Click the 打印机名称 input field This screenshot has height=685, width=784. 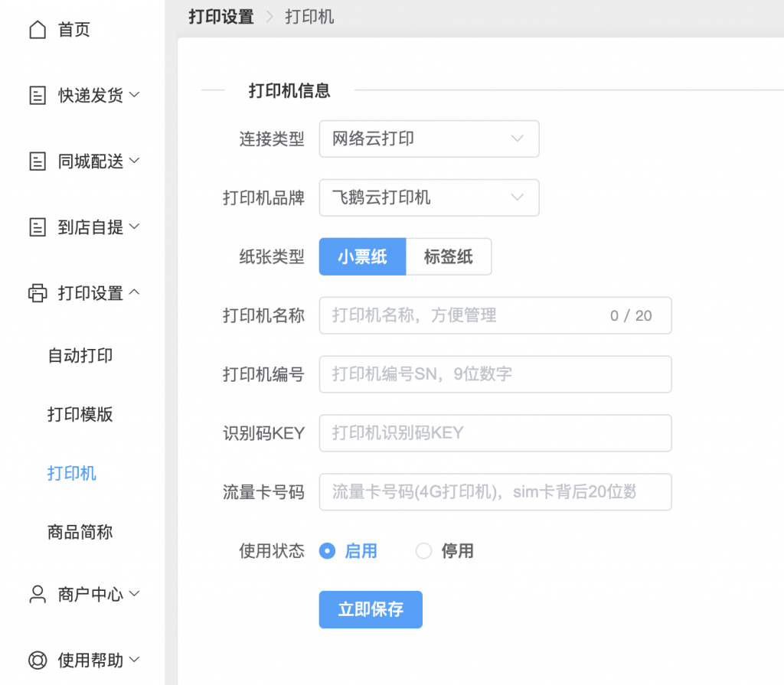click(467, 315)
